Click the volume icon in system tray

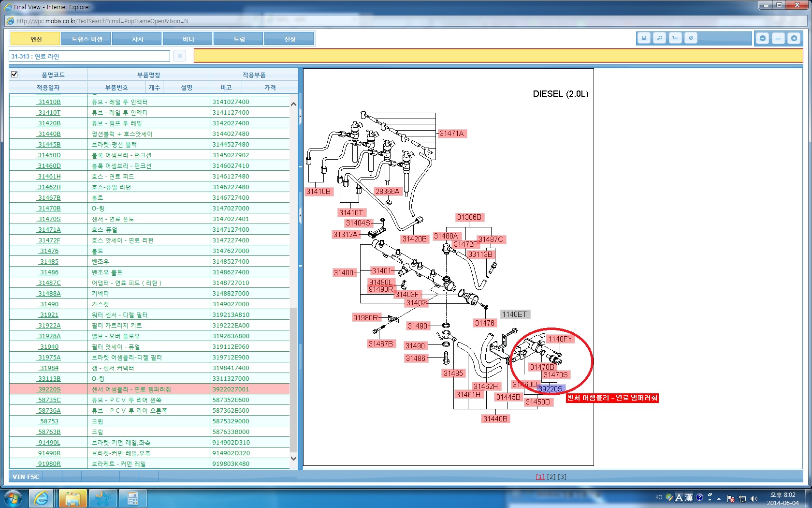coord(754,498)
